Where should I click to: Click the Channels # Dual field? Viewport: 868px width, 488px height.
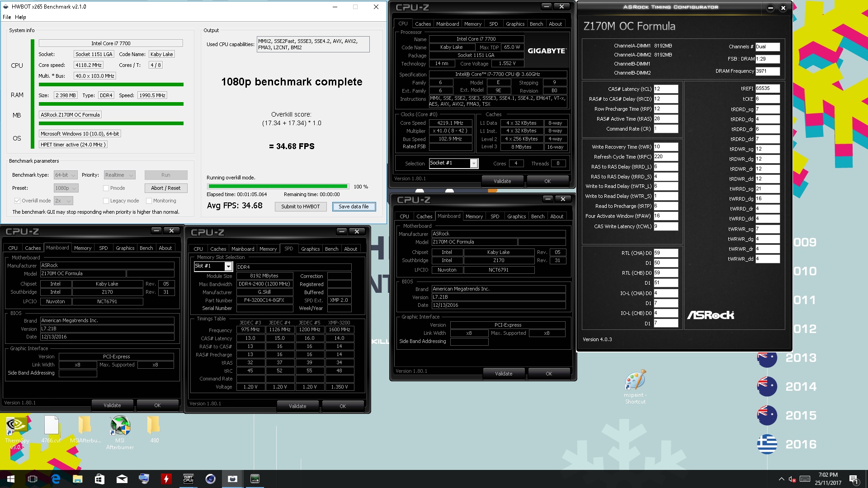pos(768,47)
